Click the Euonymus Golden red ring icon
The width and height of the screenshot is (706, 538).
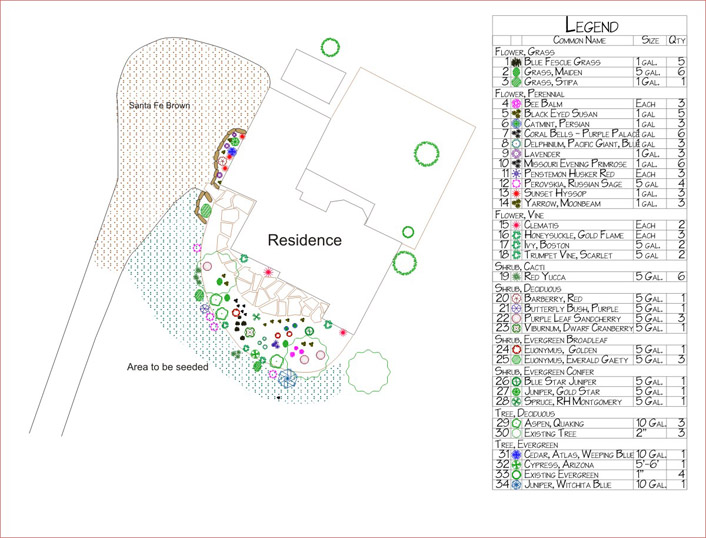coord(516,349)
